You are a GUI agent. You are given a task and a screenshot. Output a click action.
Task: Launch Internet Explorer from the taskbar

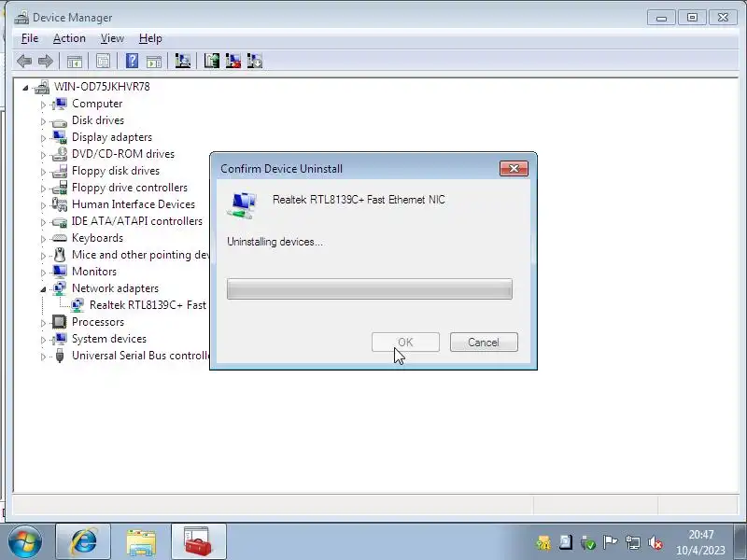(83, 541)
